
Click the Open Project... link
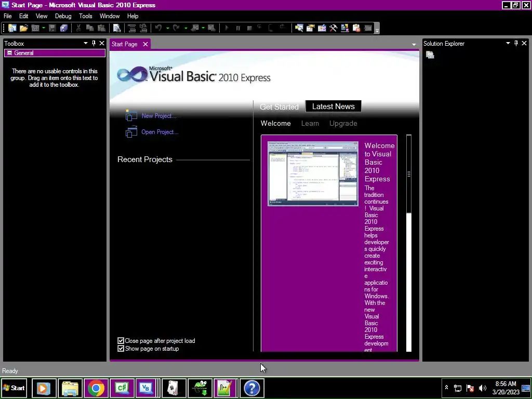(x=160, y=132)
